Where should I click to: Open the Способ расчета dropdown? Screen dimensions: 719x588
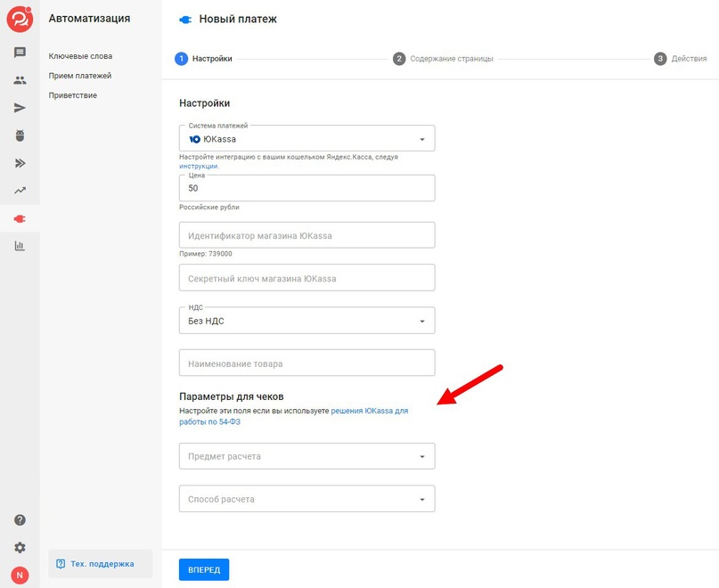(306, 499)
